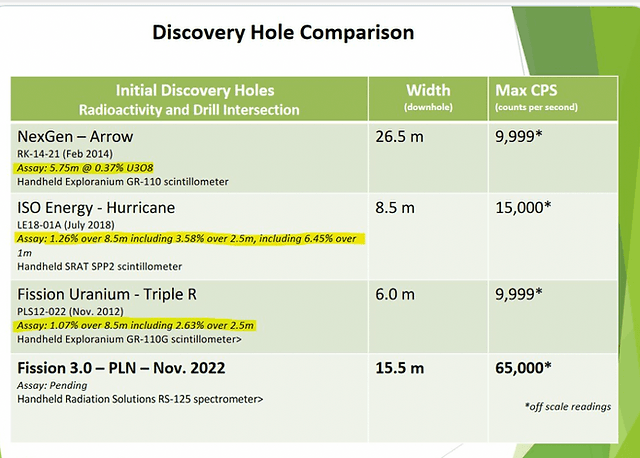Click the Discovery Hole Comparison title
640x458 pixels.
tap(283, 33)
